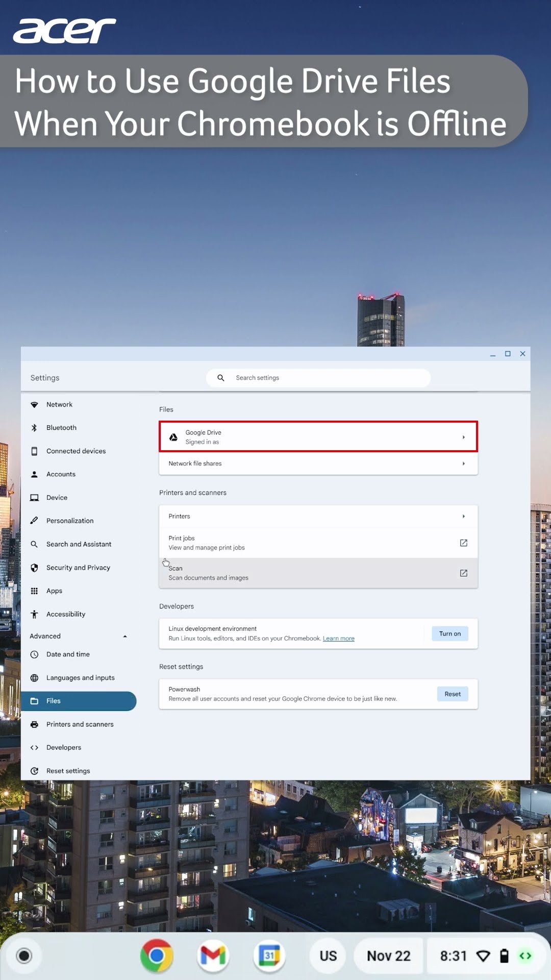The image size is (551, 980).
Task: Open Network file shares row
Action: pos(318,463)
